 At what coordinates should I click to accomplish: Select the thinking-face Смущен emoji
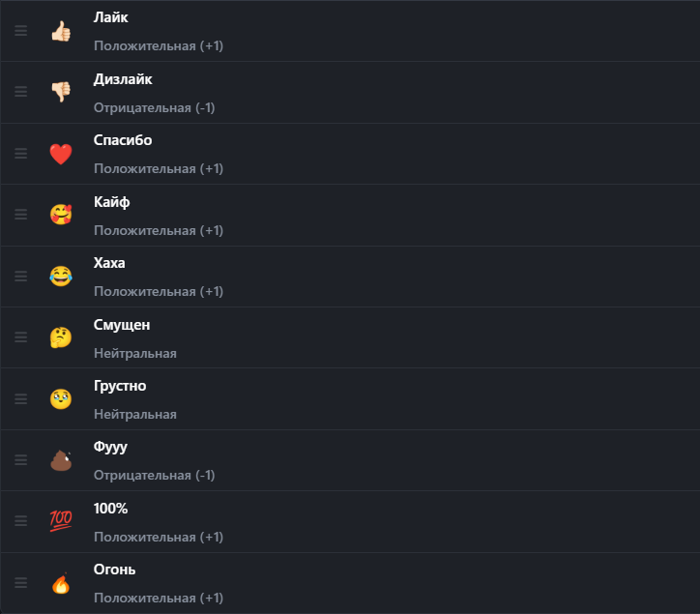coord(61,337)
